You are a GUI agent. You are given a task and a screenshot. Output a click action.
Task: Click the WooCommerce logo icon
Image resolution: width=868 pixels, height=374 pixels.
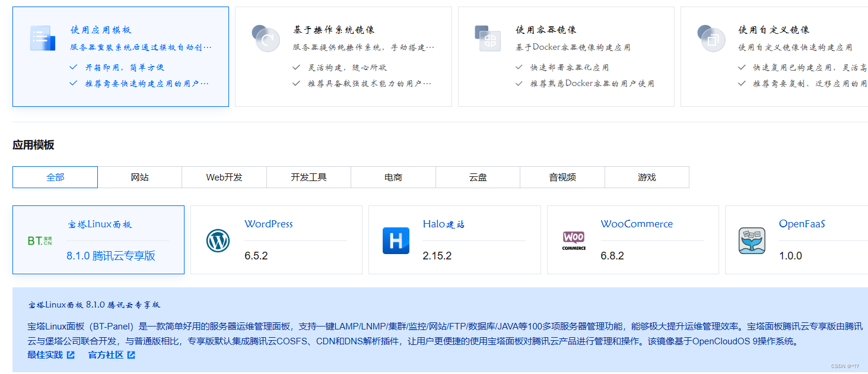574,240
